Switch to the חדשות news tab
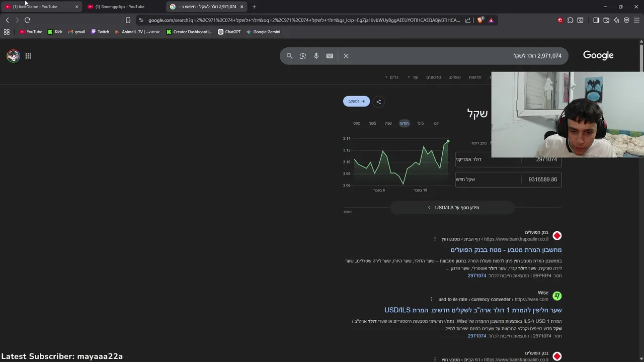 (x=475, y=77)
